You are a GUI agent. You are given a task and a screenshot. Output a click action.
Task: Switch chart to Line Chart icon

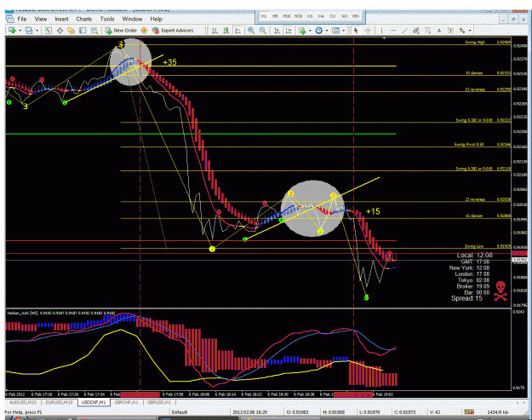[237, 31]
